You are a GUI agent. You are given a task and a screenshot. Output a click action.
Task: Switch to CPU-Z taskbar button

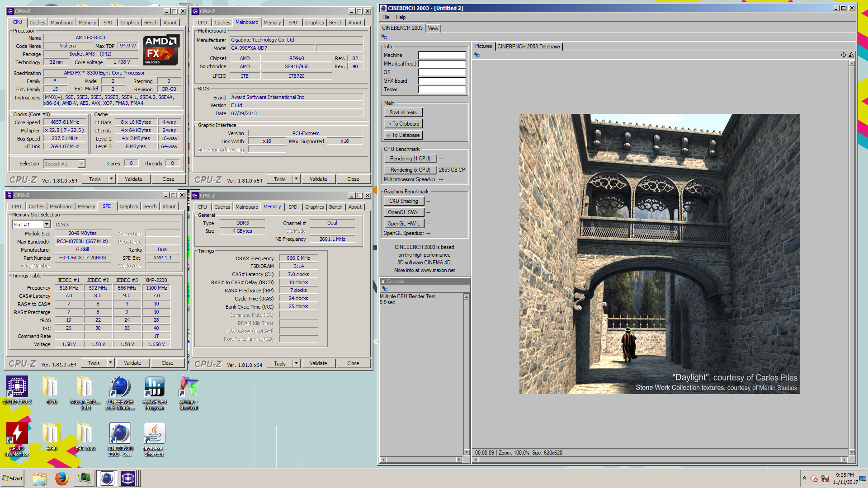tap(128, 479)
